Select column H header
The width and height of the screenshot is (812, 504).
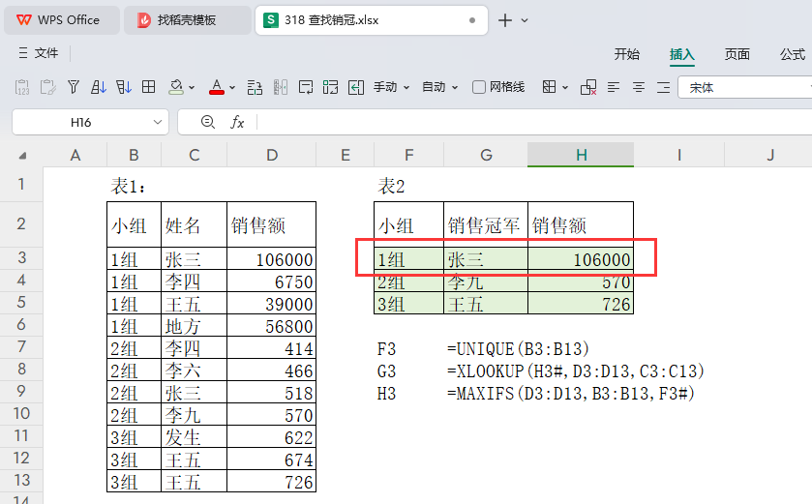[x=581, y=155]
